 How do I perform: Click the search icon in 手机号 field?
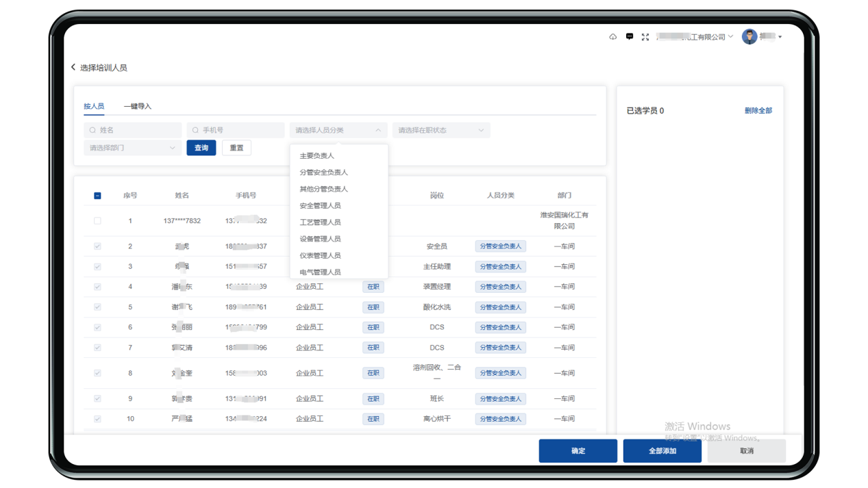195,130
